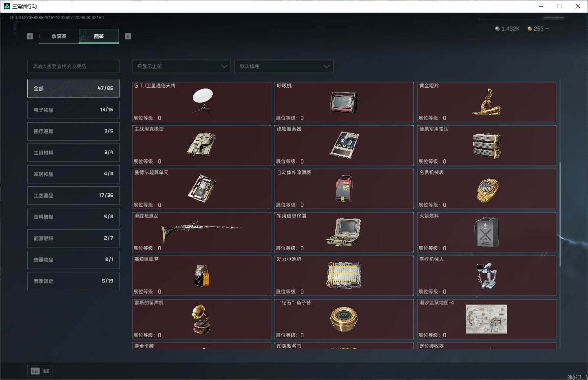588x380 pixels.
Task: Select the 军用信息终端 terminal image
Action: (x=344, y=232)
